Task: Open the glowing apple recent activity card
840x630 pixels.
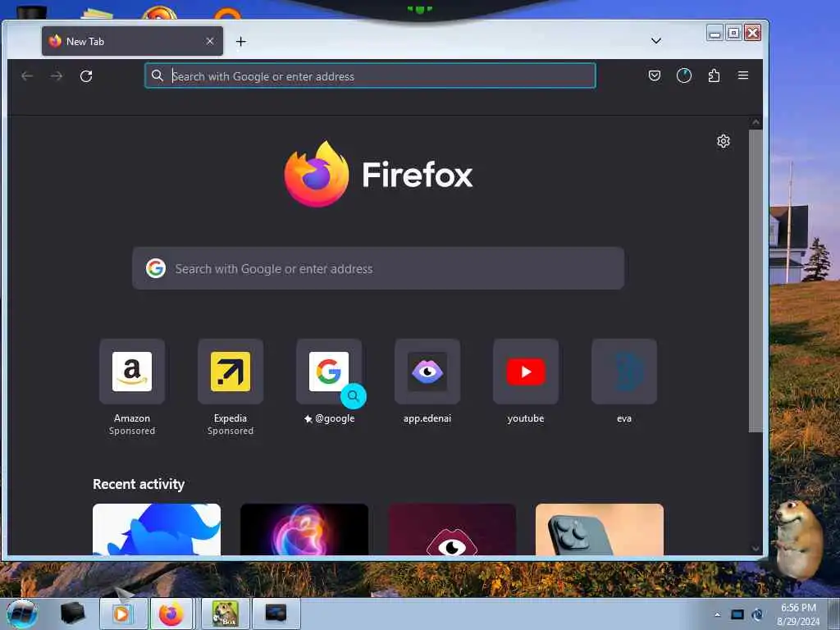Action: click(304, 529)
